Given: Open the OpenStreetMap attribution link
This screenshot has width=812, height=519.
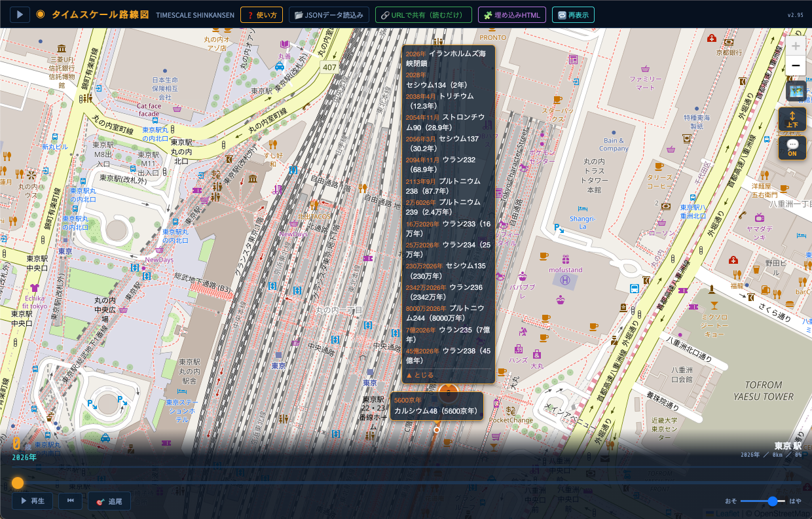Looking at the screenshot, I should tap(783, 514).
